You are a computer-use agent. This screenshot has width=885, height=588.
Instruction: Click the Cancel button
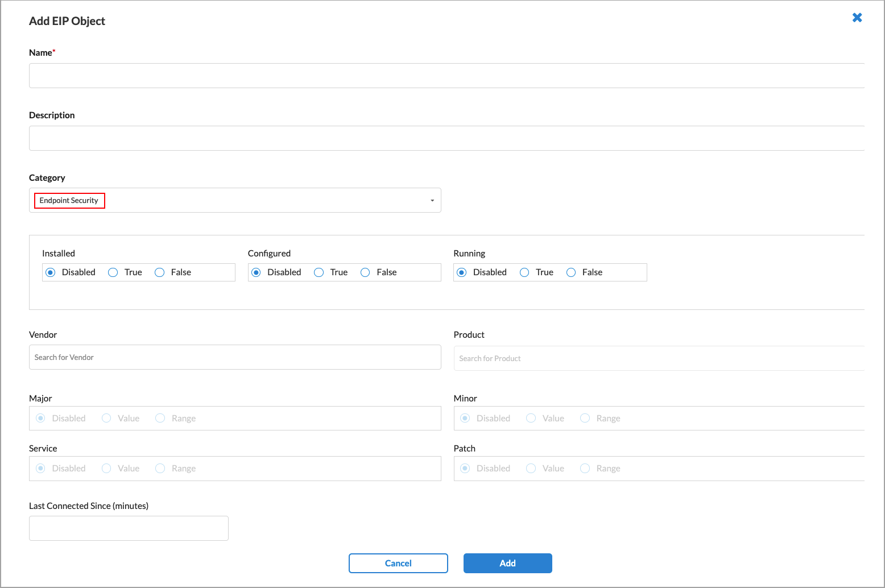[x=398, y=563]
